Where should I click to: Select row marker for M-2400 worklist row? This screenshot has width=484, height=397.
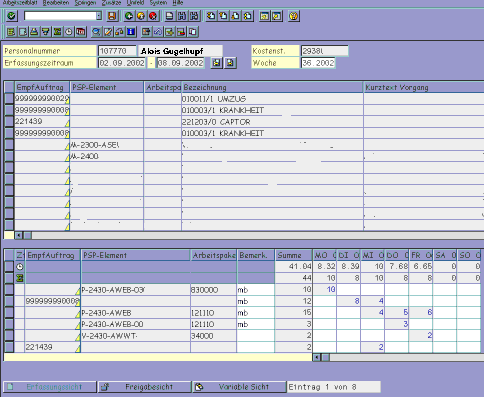9,156
